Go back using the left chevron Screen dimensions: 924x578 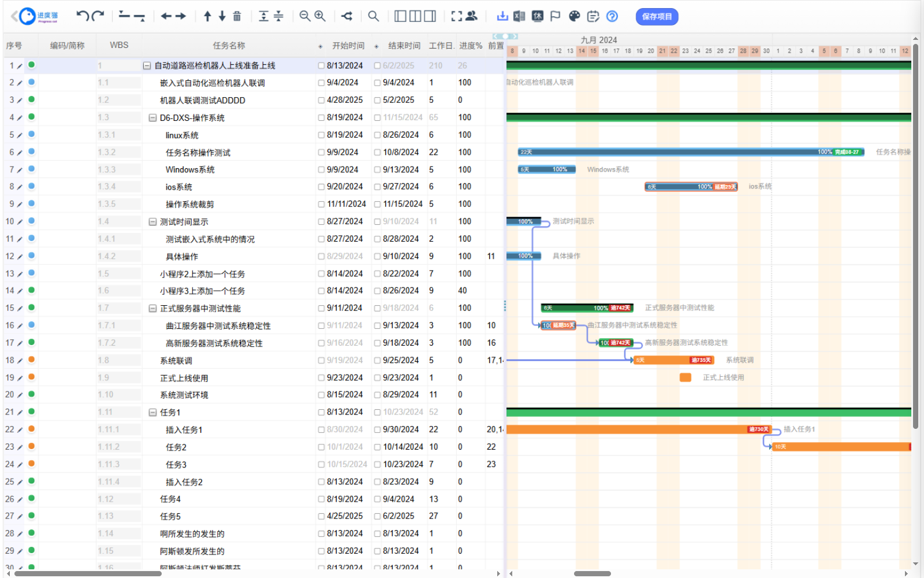point(14,16)
